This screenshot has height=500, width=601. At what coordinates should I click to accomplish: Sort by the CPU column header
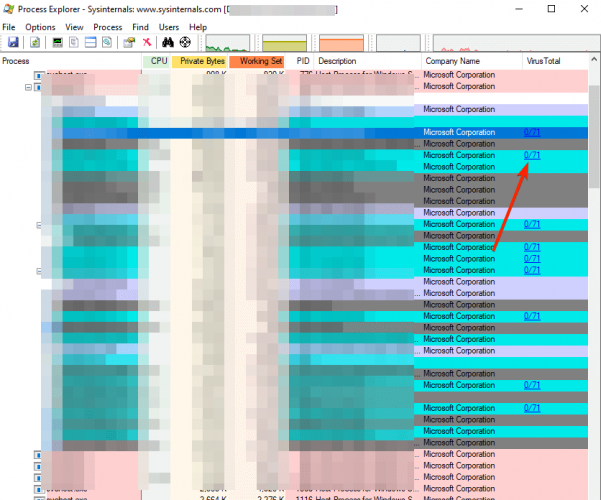pos(156,61)
